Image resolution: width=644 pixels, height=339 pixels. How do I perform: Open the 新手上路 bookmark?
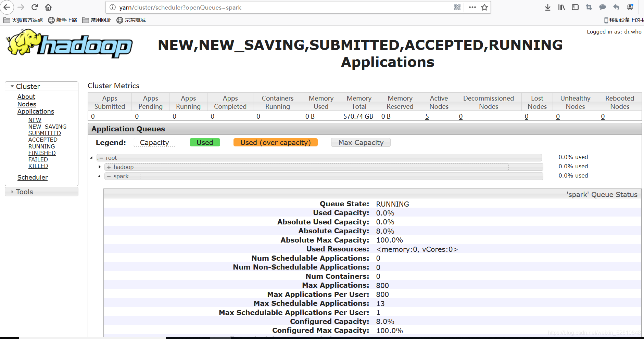point(63,20)
